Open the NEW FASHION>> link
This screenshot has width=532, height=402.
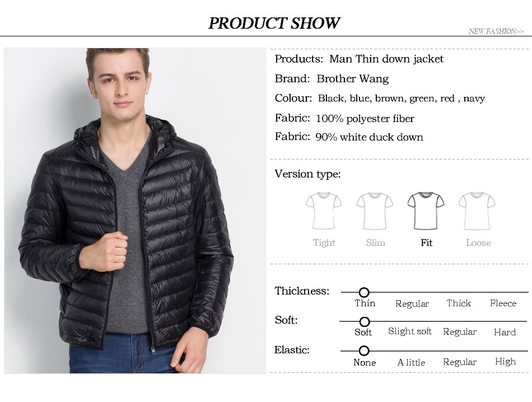(496, 31)
